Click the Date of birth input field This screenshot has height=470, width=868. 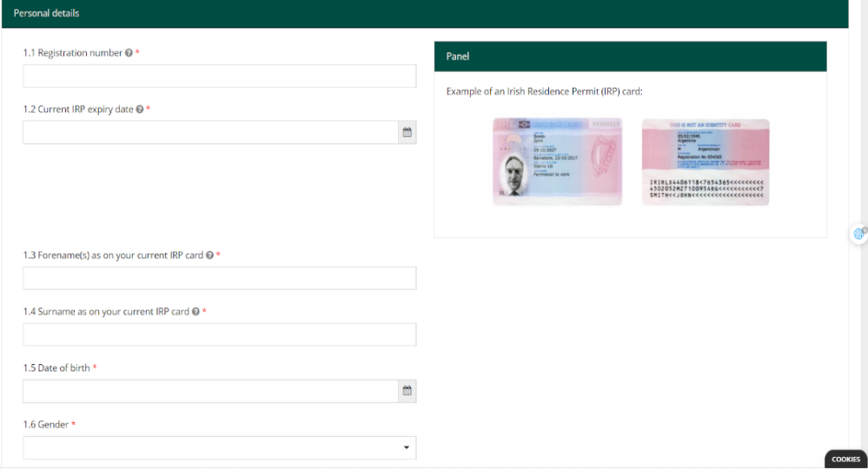(209, 391)
